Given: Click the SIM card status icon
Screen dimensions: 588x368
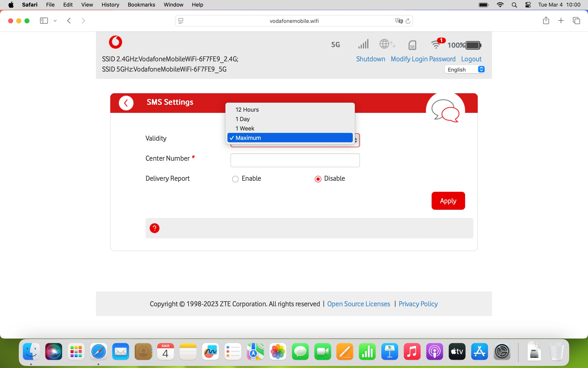Looking at the screenshot, I should 412,45.
